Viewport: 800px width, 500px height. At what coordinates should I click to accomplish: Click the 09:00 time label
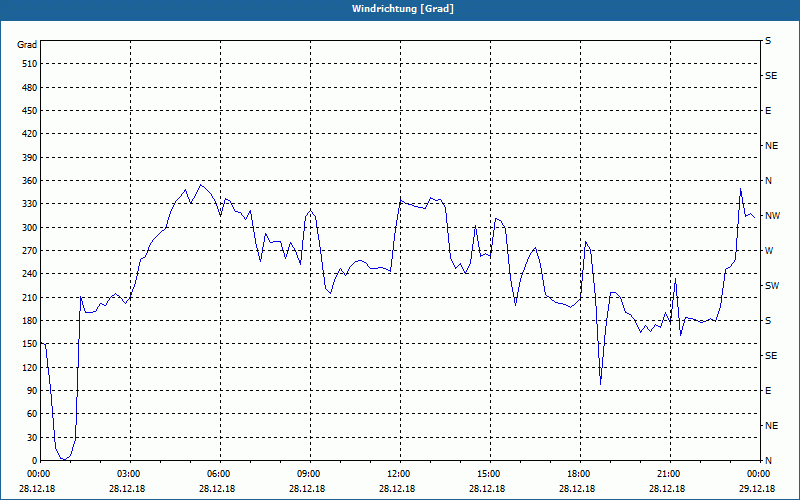[310, 474]
